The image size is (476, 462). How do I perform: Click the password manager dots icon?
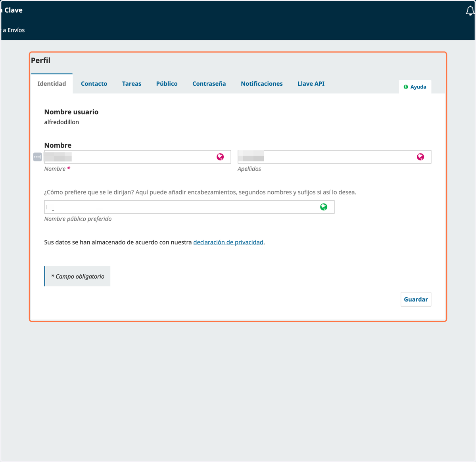coord(37,157)
